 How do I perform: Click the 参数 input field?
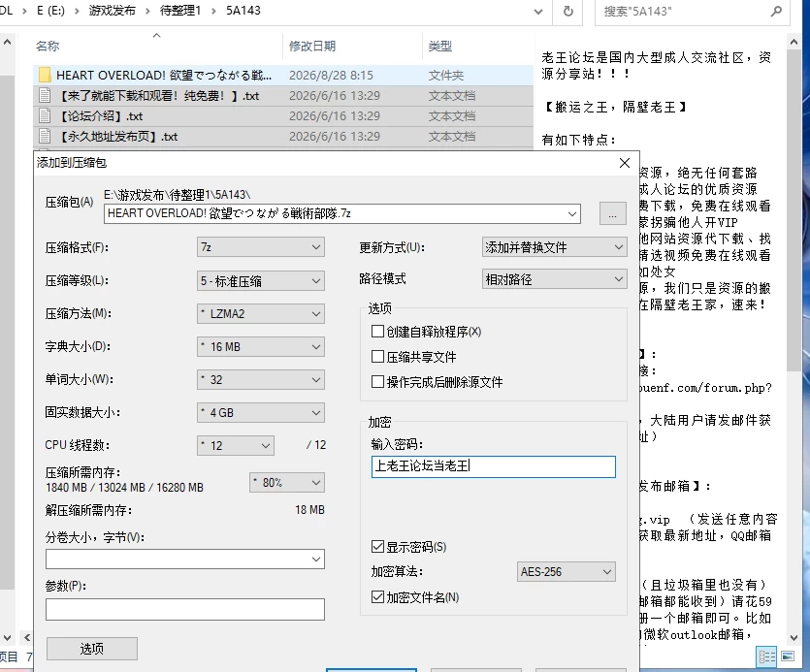185,610
